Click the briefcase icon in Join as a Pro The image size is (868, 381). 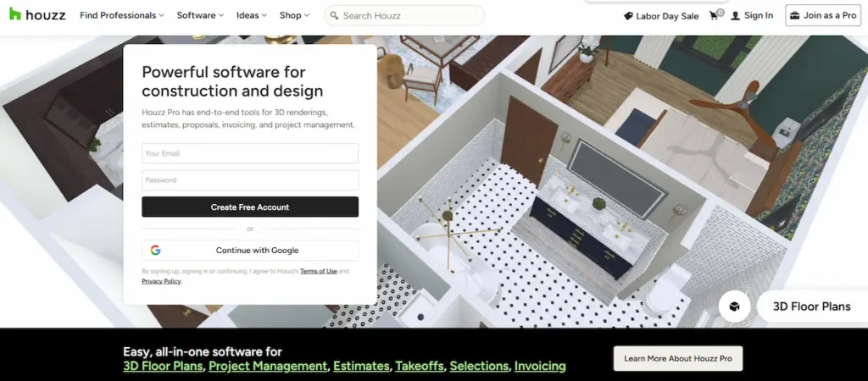click(794, 15)
